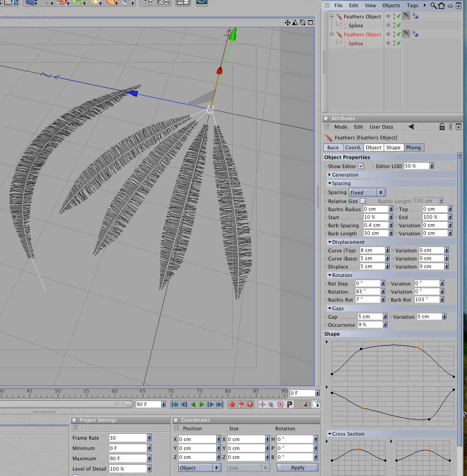467x476 pixels.
Task: Switch to the Coord. tab
Action: [353, 147]
